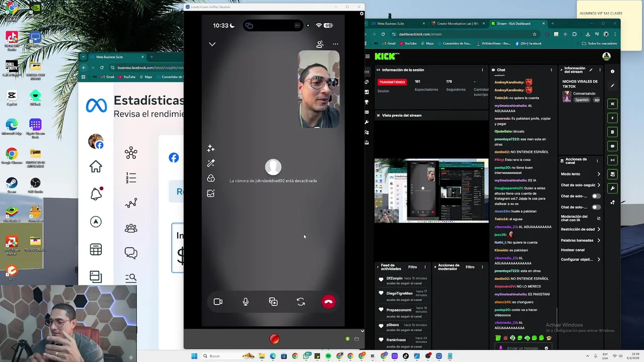Flip the camera using the rotate icon
This screenshot has height=362, width=644.
tap(301, 302)
